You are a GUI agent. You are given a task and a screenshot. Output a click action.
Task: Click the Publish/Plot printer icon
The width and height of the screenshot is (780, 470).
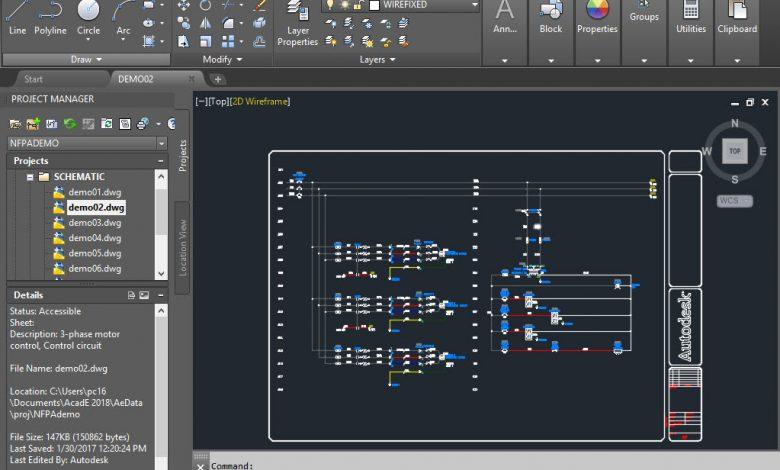(x=143, y=124)
